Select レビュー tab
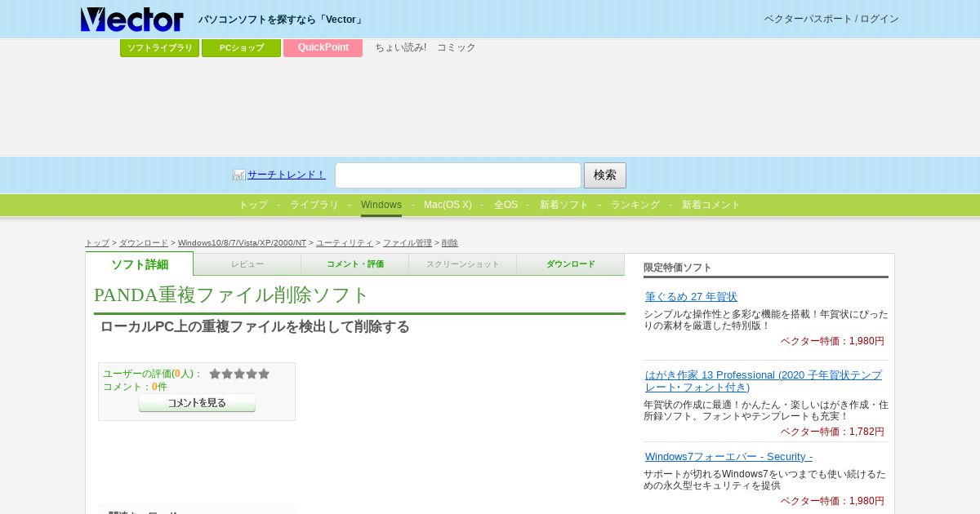Image resolution: width=980 pixels, height=514 pixels. tap(247, 264)
